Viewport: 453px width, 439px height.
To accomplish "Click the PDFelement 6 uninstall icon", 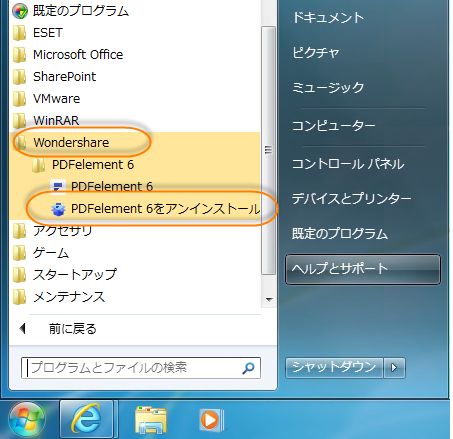I will (58, 209).
